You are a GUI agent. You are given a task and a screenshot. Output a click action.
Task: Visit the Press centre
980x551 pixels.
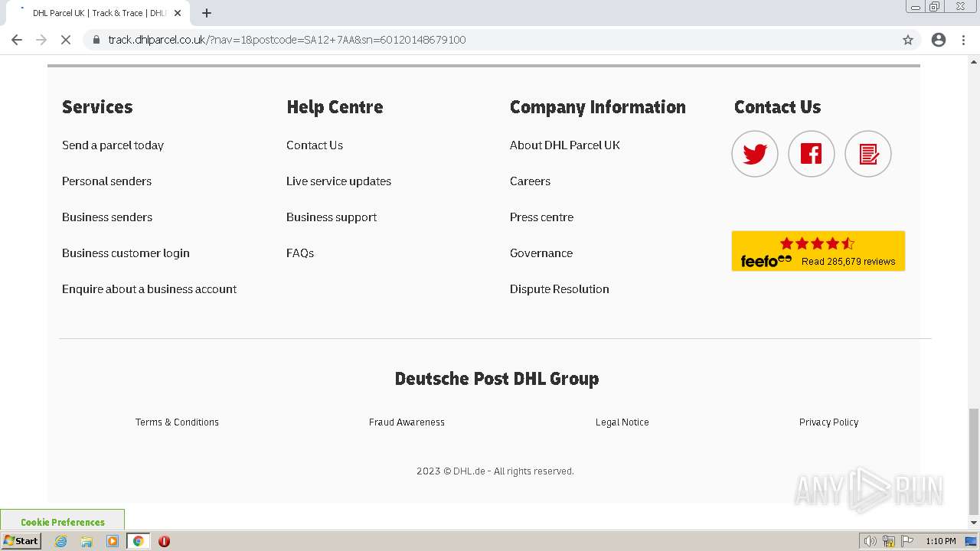[541, 217]
